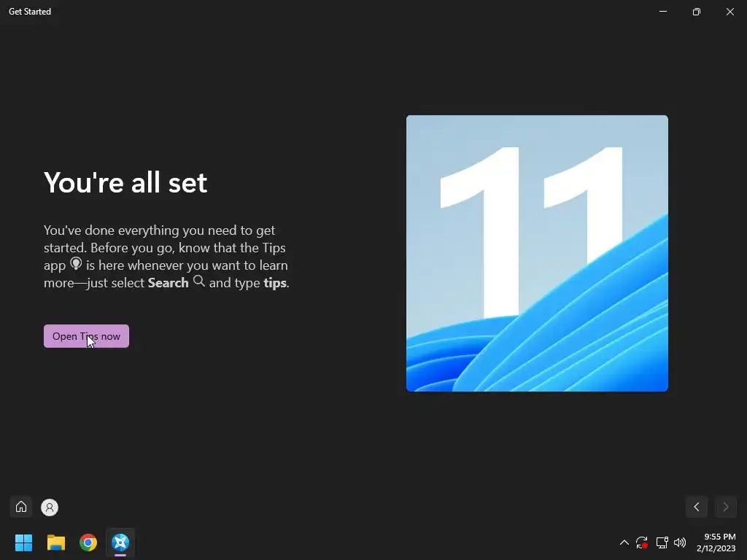Open network connection tray icon
This screenshot has height=560, width=747.
click(x=662, y=542)
